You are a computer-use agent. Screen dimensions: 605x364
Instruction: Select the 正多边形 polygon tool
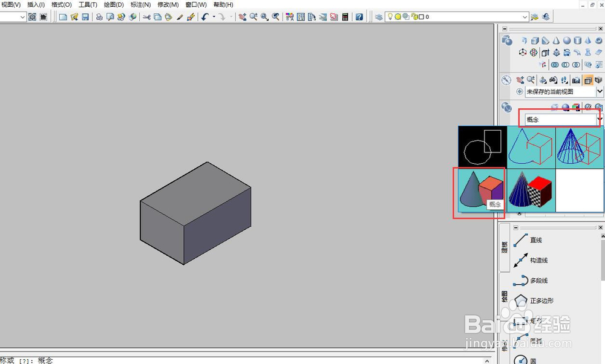pos(534,301)
